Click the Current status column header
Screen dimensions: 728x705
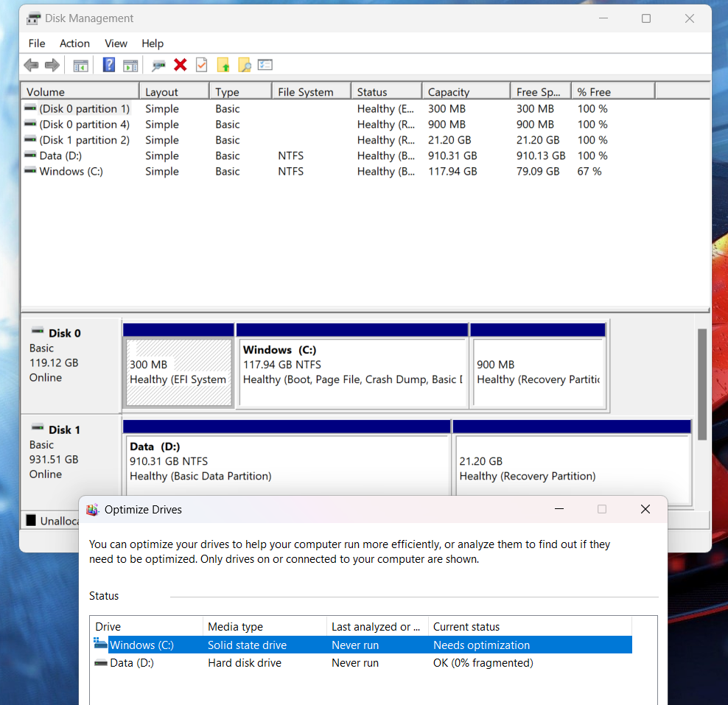(530, 627)
